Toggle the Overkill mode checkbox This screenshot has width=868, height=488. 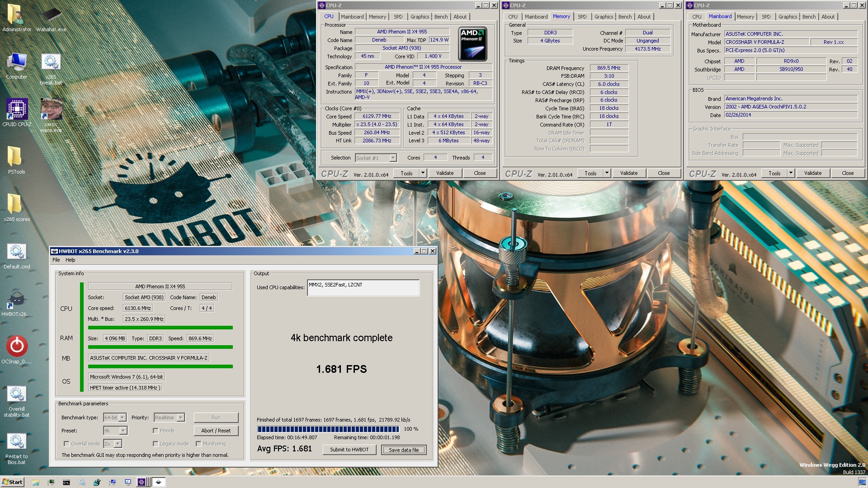click(66, 444)
